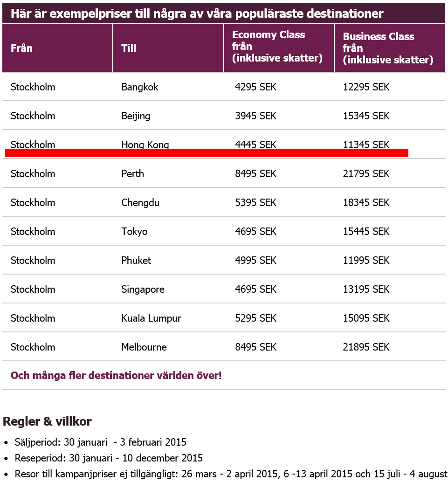Click the Perth destination cell

(133, 174)
